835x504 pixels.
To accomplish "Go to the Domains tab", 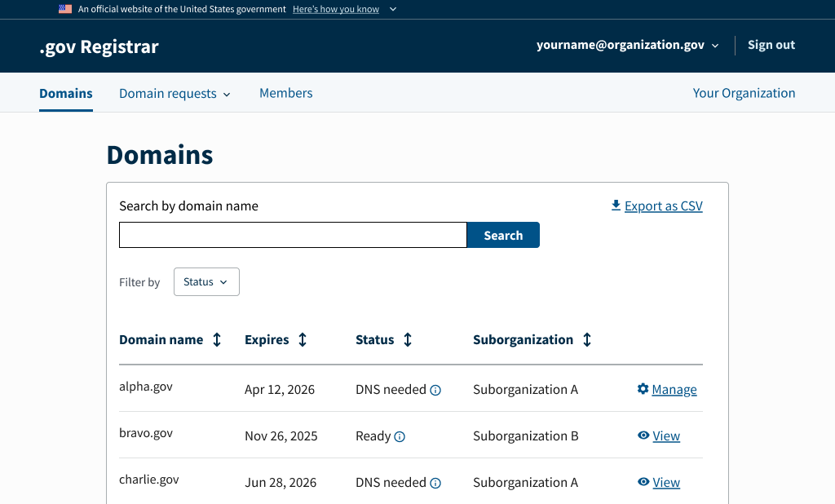I will tap(66, 93).
